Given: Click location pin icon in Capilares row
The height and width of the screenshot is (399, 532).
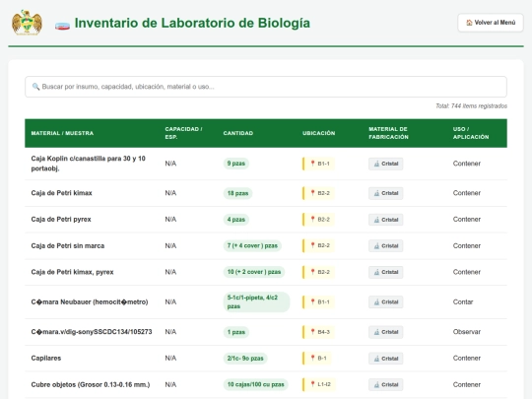Looking at the screenshot, I should point(313,358).
